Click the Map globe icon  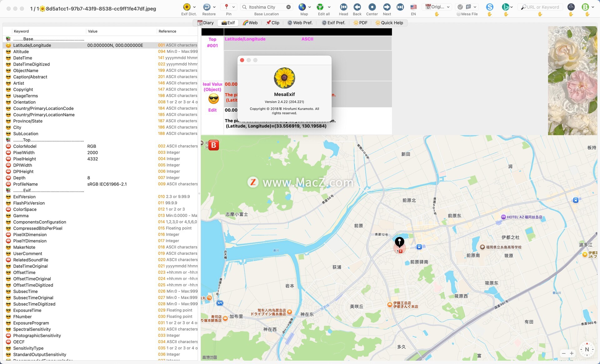click(x=302, y=7)
